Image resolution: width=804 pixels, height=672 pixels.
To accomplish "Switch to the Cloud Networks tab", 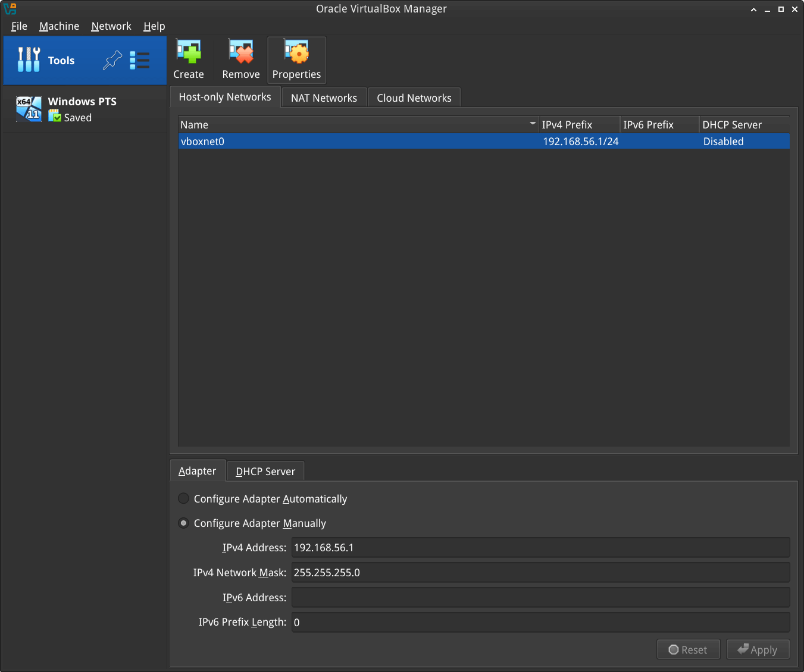I will pyautogui.click(x=414, y=98).
